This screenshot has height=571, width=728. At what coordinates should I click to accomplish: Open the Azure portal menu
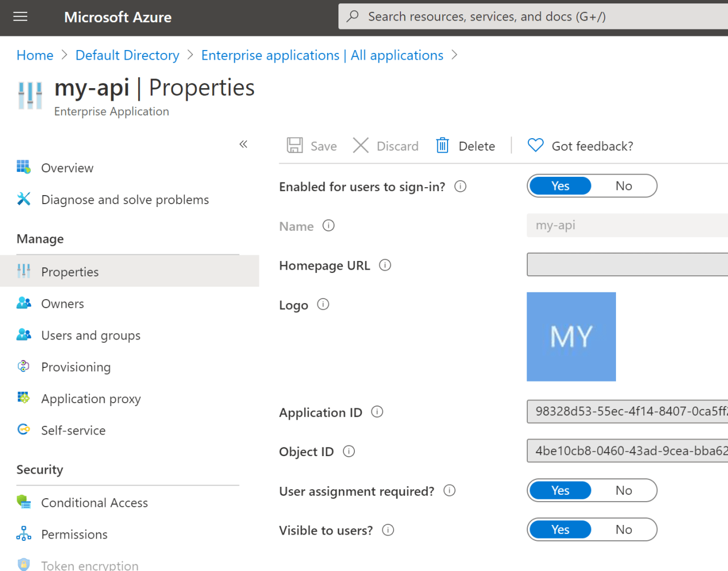click(x=20, y=16)
